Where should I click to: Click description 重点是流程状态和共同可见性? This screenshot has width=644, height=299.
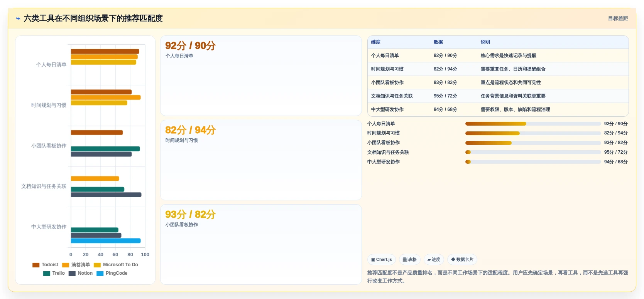511,82
